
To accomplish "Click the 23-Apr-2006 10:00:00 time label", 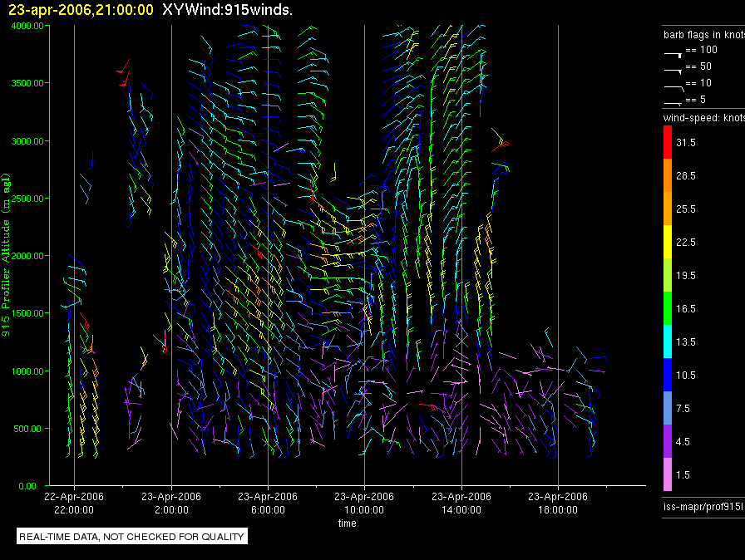I will pyautogui.click(x=364, y=503).
